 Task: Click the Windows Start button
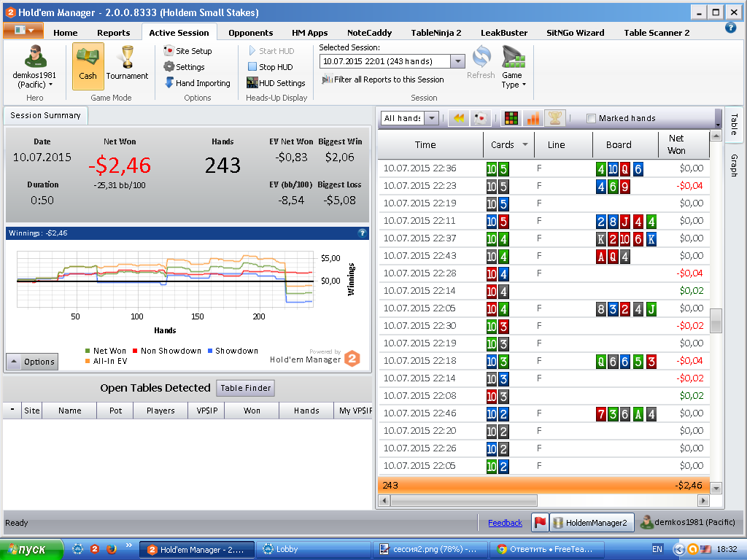click(x=31, y=550)
